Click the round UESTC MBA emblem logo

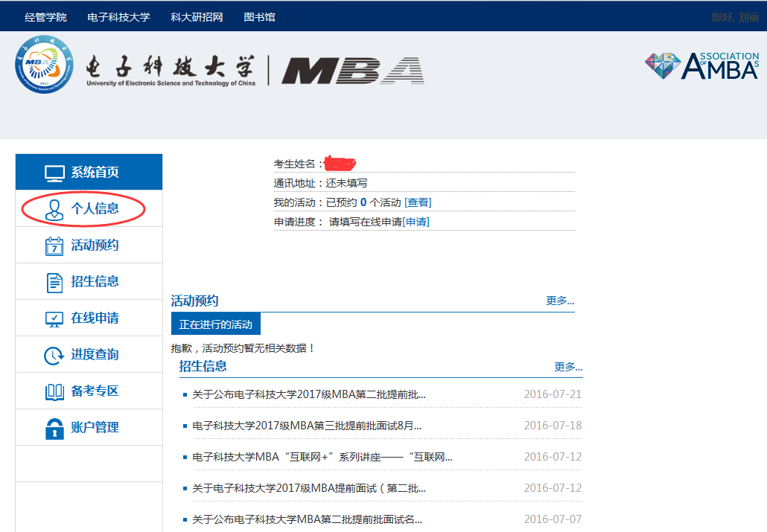pyautogui.click(x=44, y=64)
